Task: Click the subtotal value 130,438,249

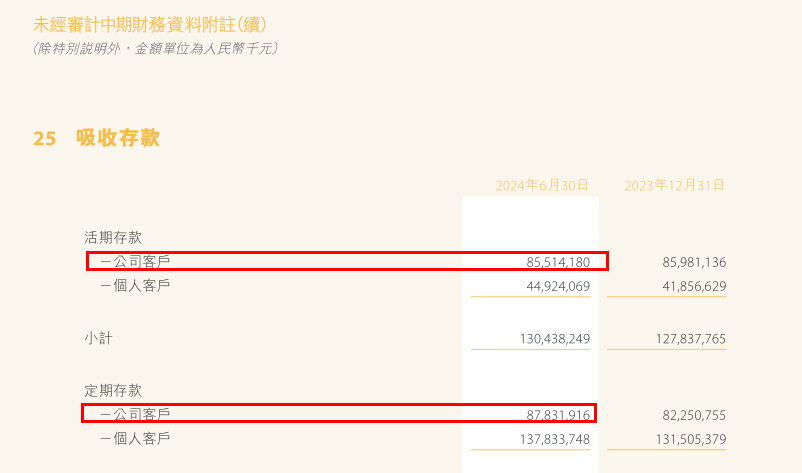Action: pos(554,339)
